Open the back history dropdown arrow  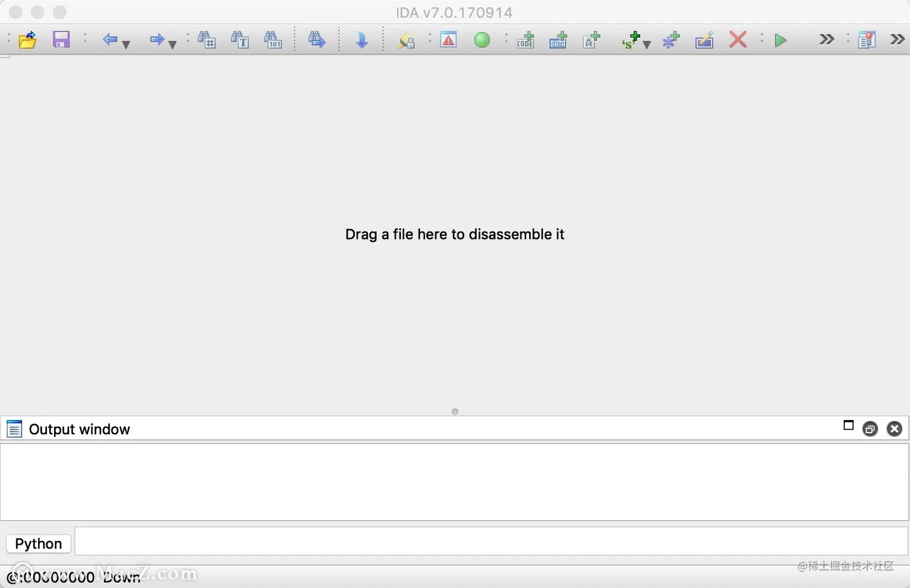[x=126, y=45]
